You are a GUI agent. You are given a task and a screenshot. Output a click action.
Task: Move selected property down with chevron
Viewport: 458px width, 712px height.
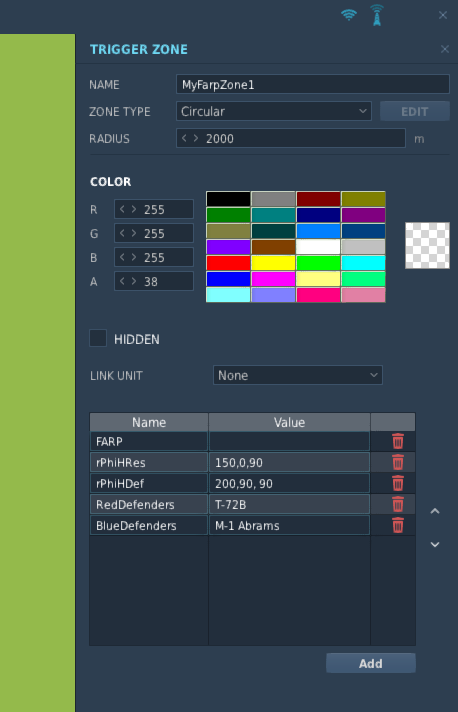(435, 544)
